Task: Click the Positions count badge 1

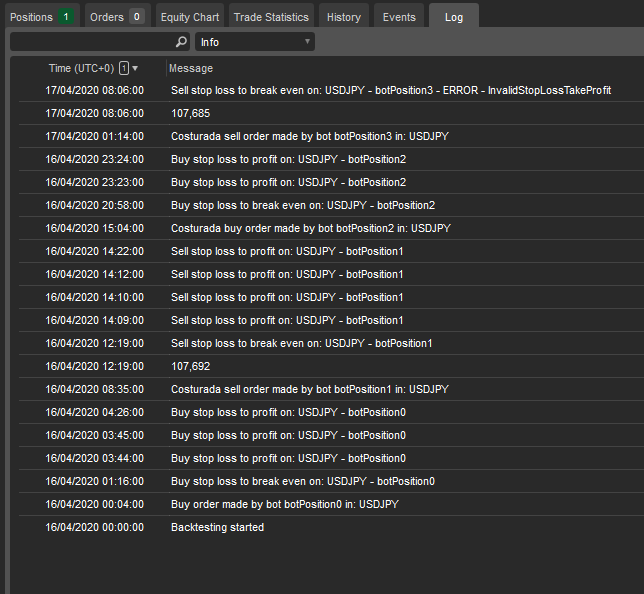Action: click(66, 17)
